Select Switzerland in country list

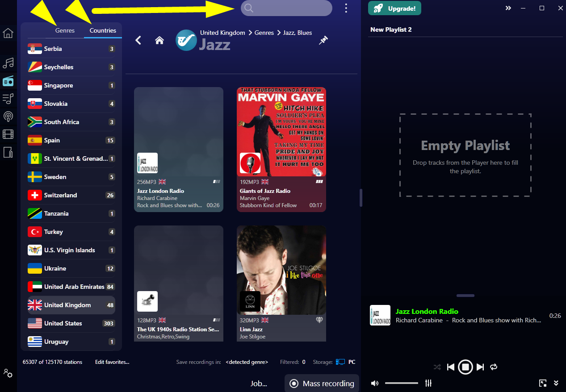pos(71,195)
